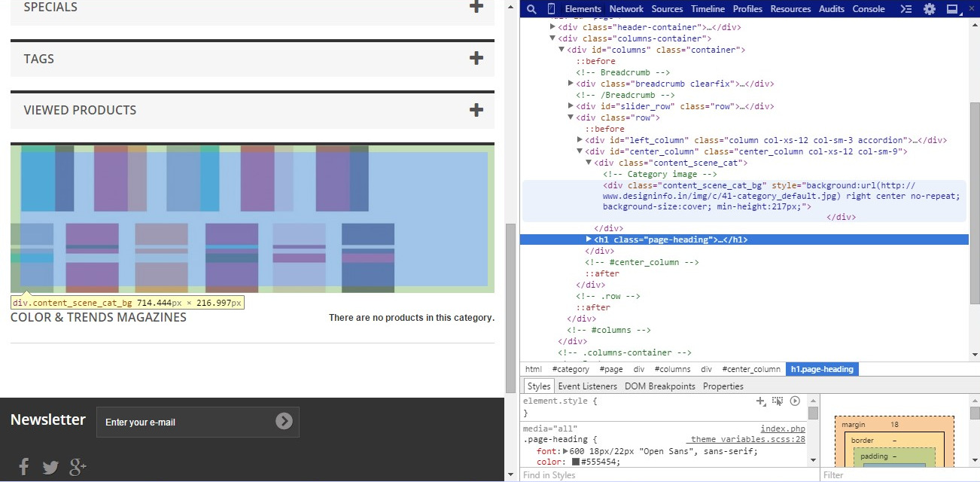980x482 pixels.
Task: Click the Twitter icon in footer
Action: click(50, 468)
